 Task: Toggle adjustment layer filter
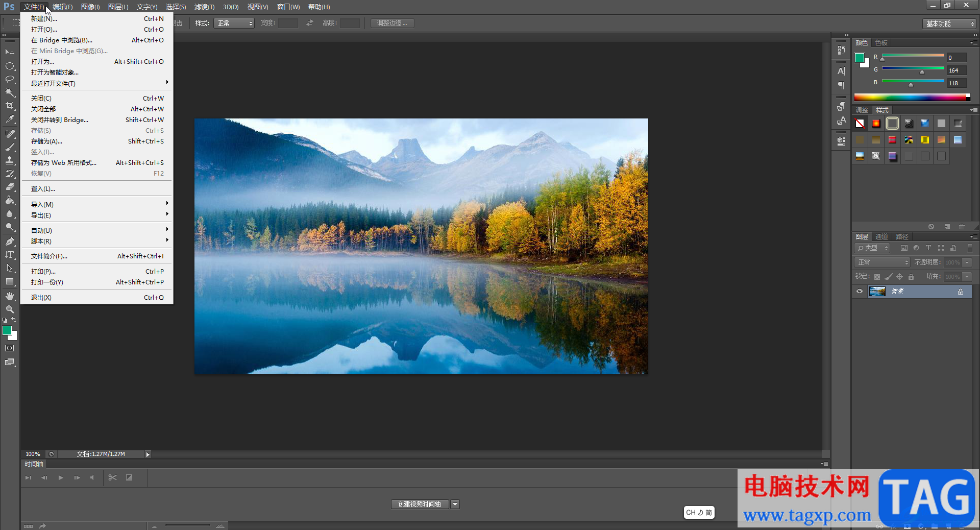click(916, 248)
